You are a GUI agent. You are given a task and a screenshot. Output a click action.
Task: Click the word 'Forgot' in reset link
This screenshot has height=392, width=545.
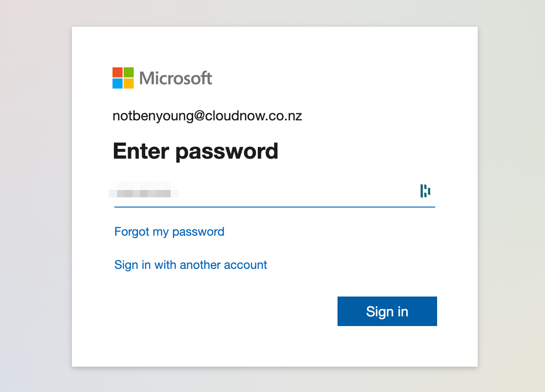132,232
